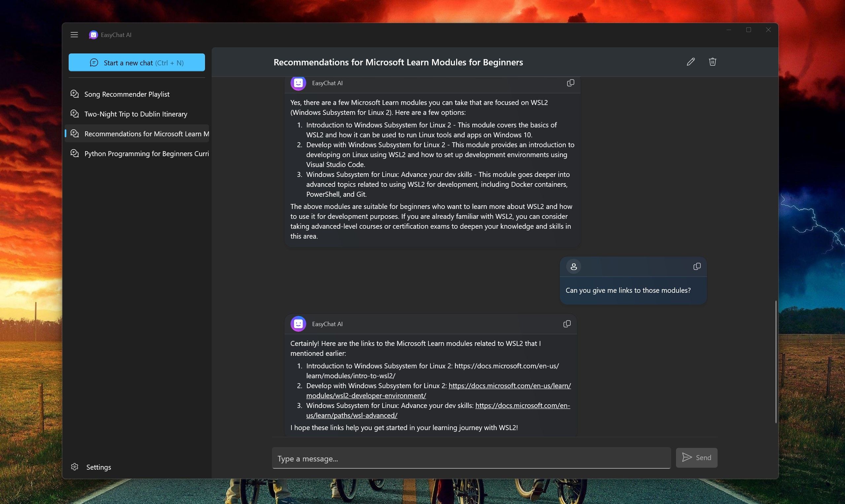Viewport: 845px width, 504px height.
Task: Copy the user message about module links
Action: pyautogui.click(x=696, y=266)
